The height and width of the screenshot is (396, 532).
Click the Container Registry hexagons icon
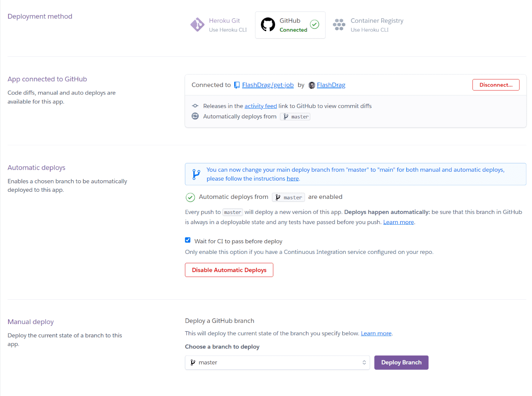point(339,24)
